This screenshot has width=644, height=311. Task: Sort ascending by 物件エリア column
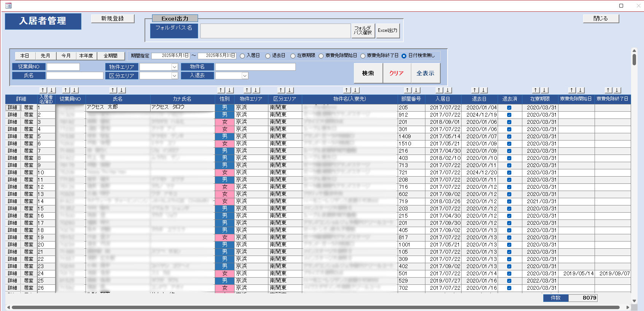[x=247, y=90]
